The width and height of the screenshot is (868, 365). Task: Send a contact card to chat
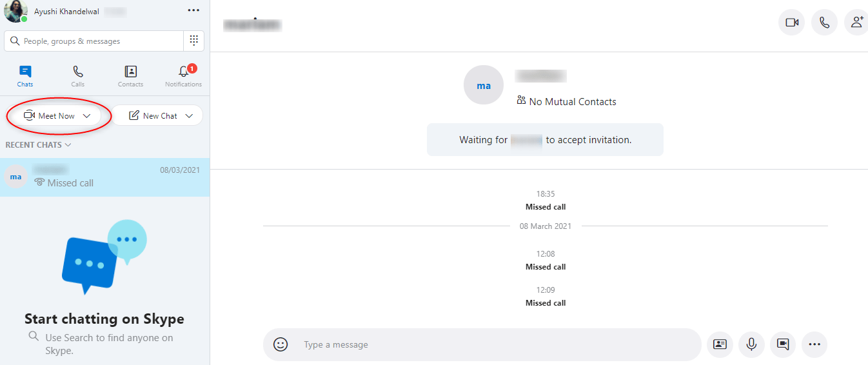(x=720, y=344)
